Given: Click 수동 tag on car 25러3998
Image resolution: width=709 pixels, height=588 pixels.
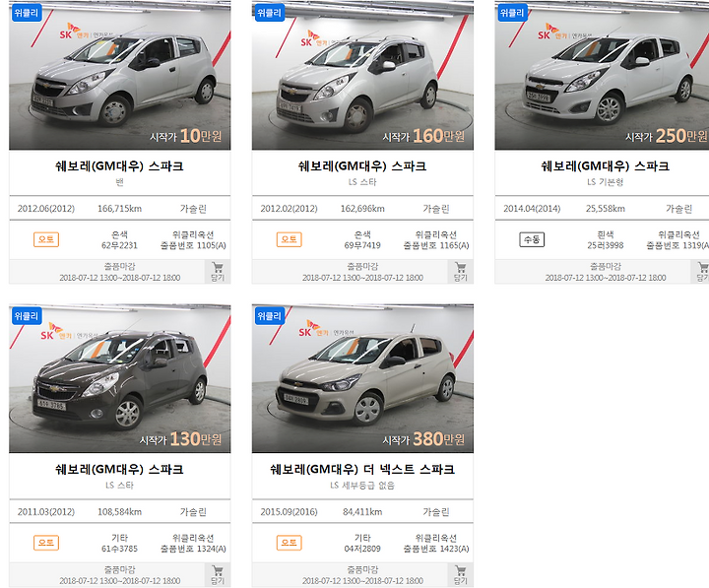Looking at the screenshot, I should pos(532,239).
